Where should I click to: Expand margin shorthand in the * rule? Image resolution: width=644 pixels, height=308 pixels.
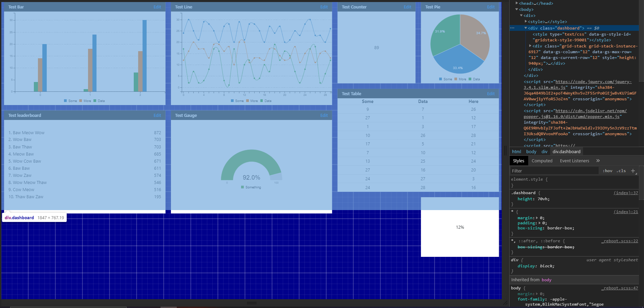(537, 218)
